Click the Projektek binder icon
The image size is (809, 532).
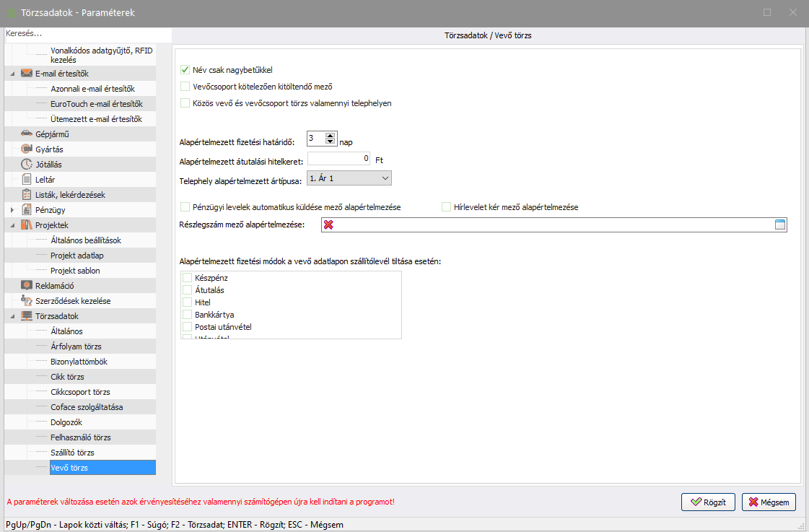pos(27,225)
